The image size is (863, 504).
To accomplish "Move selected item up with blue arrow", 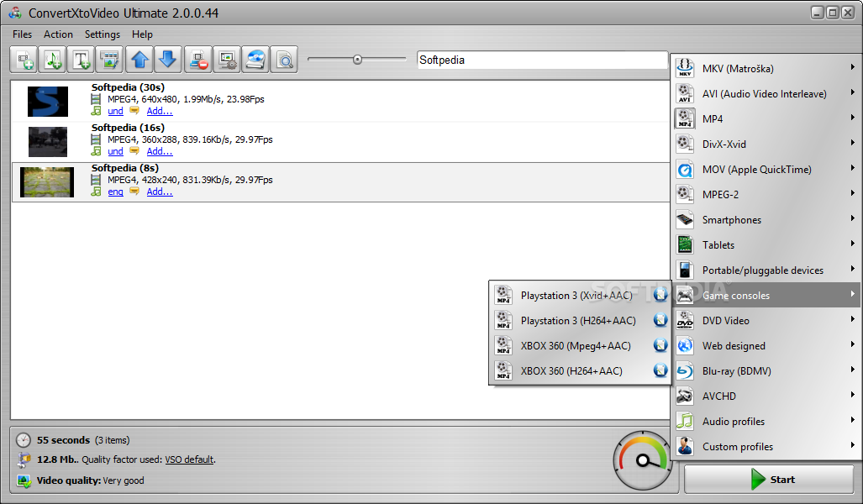I will pos(139,60).
